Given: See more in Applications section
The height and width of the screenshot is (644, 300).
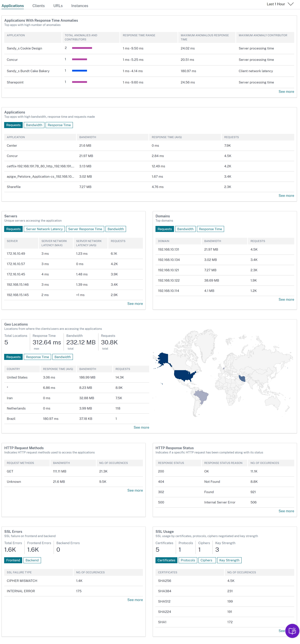Looking at the screenshot, I should 286,196.
